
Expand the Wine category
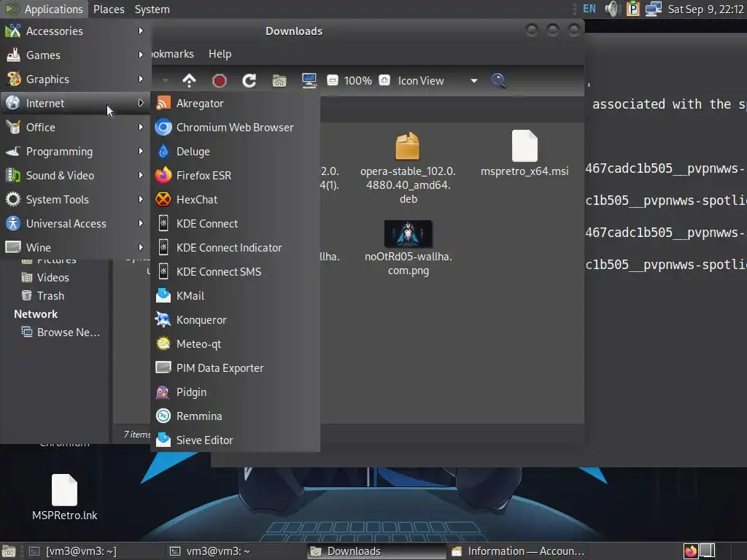coord(76,248)
